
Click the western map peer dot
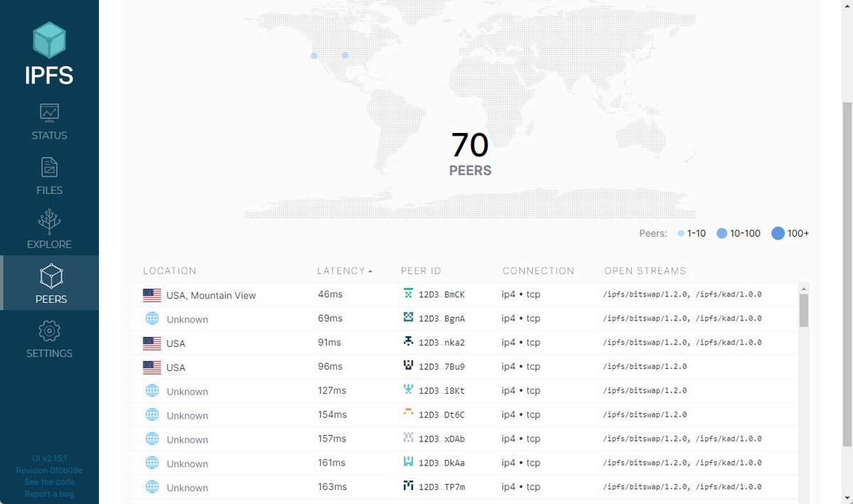pyautogui.click(x=314, y=55)
